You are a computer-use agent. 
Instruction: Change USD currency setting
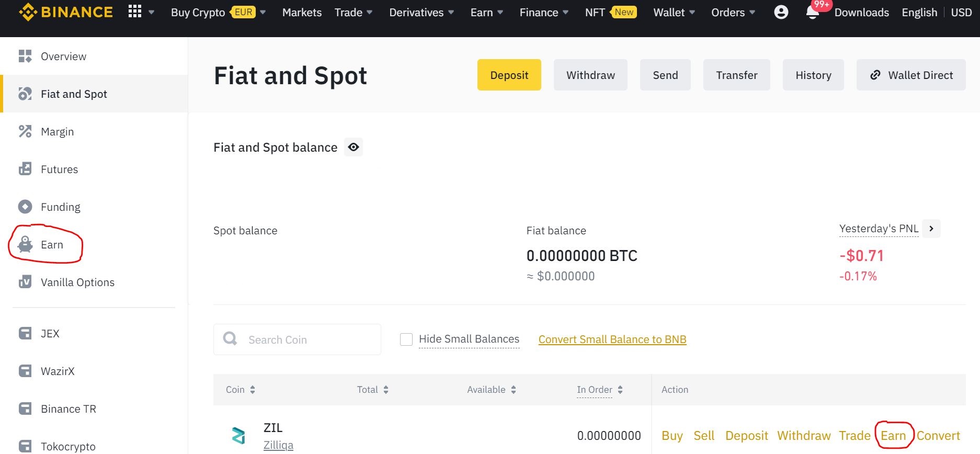961,12
